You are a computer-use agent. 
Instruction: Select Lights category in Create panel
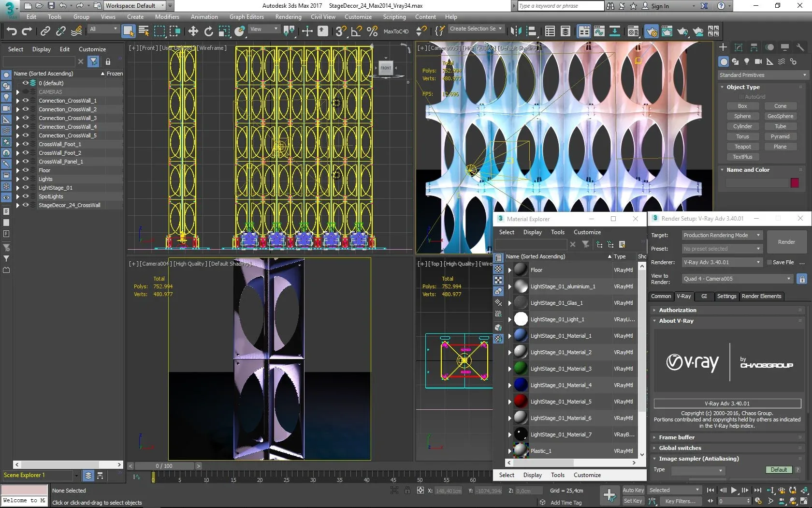pos(747,61)
